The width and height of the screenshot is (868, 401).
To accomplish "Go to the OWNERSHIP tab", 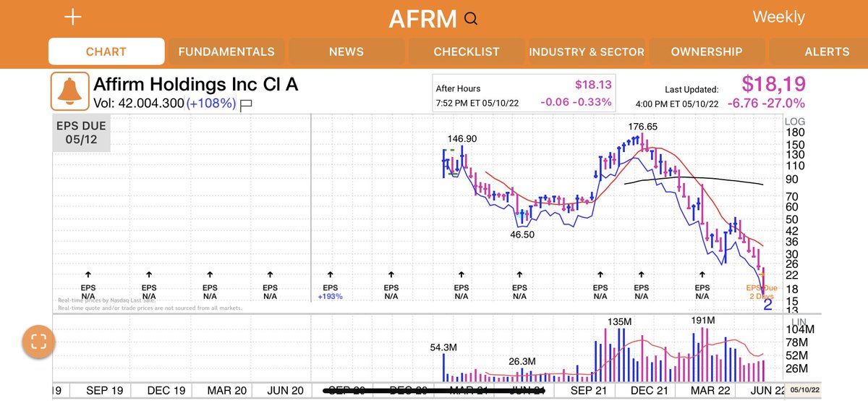I will tap(707, 52).
